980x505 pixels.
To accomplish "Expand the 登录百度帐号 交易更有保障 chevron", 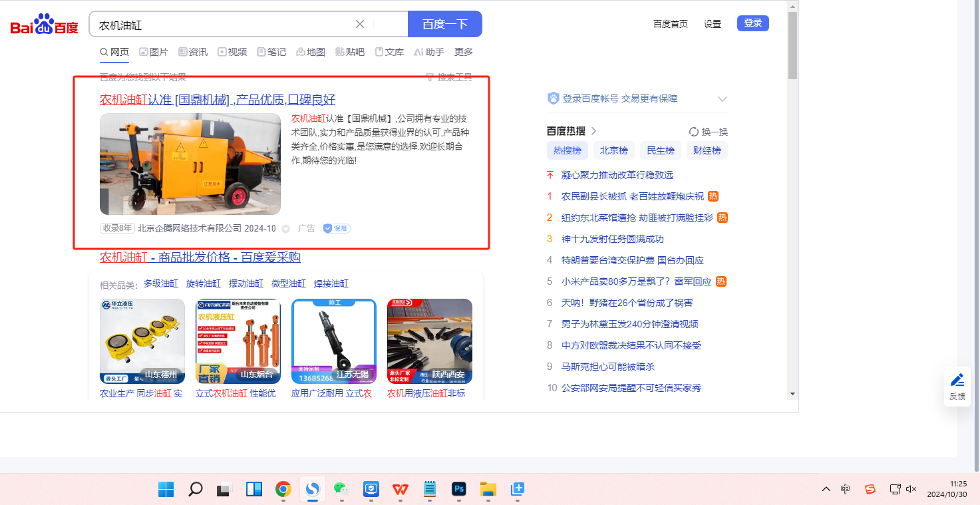I will pyautogui.click(x=723, y=99).
